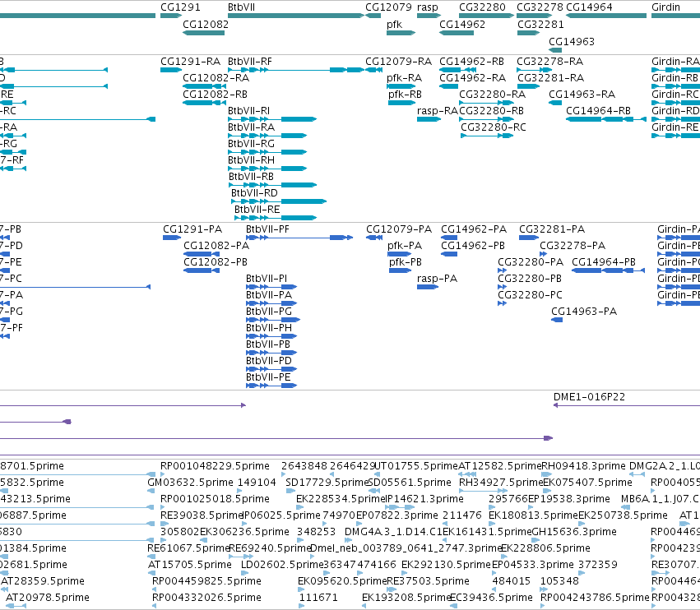Select the GH15636.3prime EST label

(574, 531)
